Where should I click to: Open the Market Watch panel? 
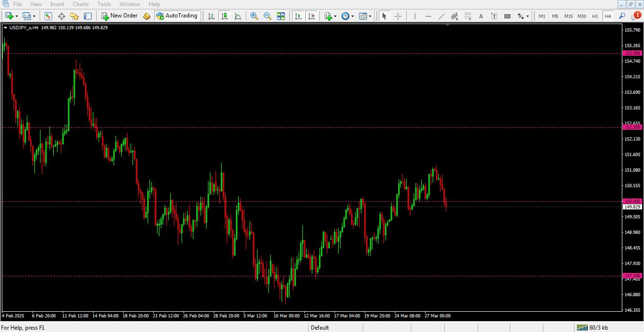click(48, 16)
